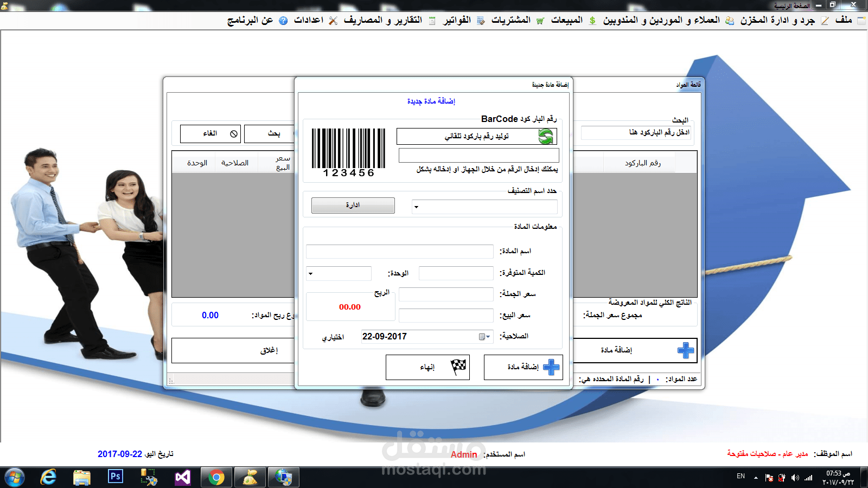
Task: Launch Google Chrome from the taskbar
Action: tap(216, 477)
